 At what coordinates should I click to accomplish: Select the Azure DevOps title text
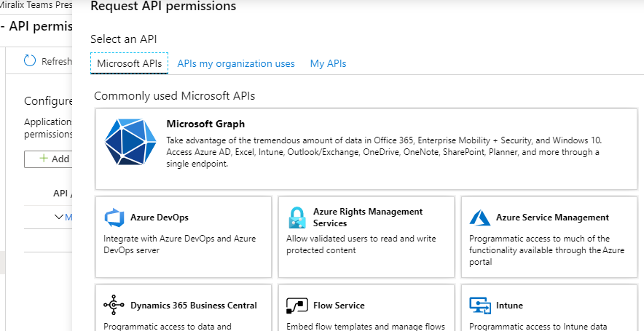tap(160, 218)
